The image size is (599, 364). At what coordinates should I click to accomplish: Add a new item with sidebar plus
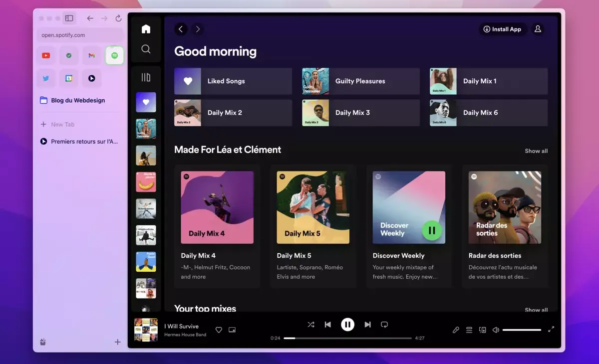(118, 342)
